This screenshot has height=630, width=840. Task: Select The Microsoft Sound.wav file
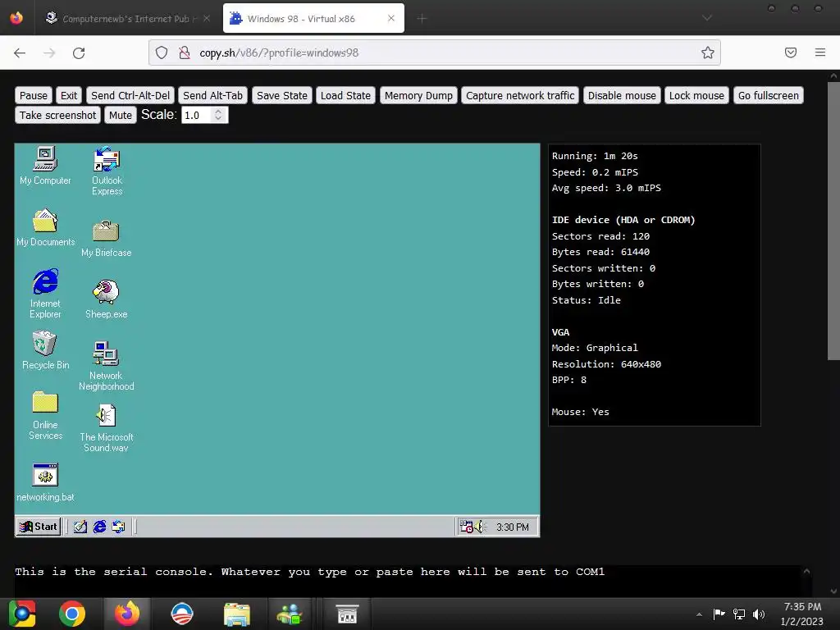pyautogui.click(x=106, y=427)
